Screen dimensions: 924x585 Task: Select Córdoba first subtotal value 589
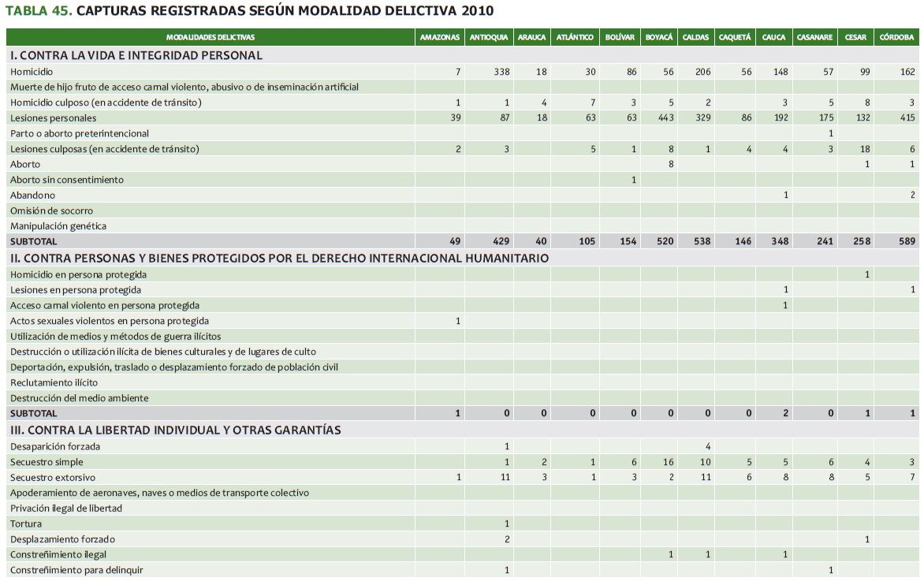coord(906,241)
